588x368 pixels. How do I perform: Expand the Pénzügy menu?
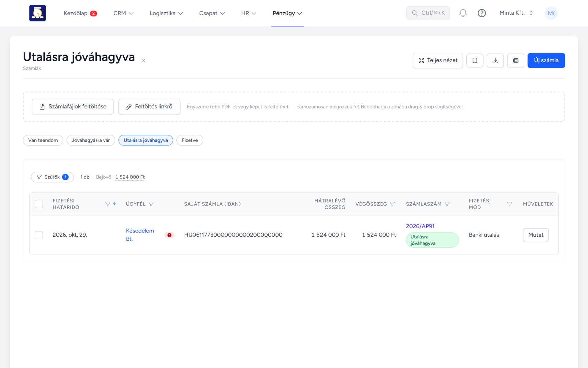(x=287, y=13)
